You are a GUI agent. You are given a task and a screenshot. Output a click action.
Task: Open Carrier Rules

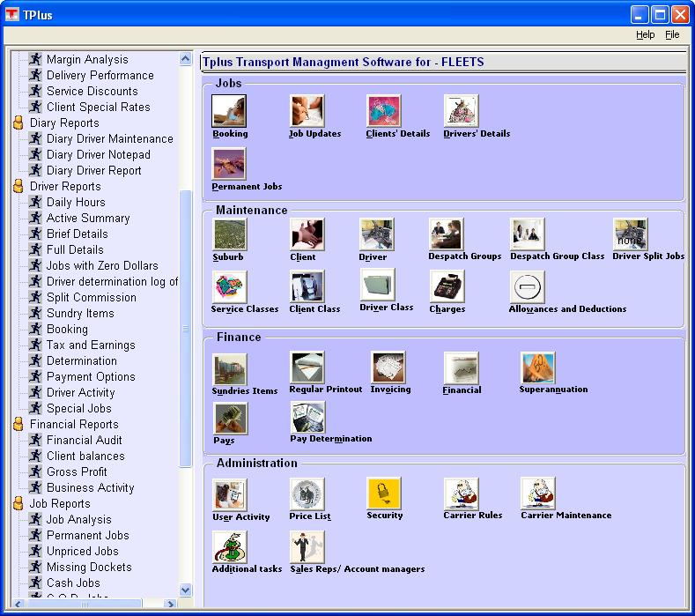tap(462, 494)
